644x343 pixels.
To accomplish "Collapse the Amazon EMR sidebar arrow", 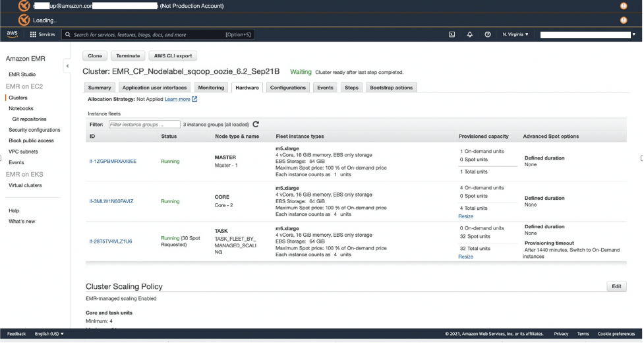I will tap(67, 66).
